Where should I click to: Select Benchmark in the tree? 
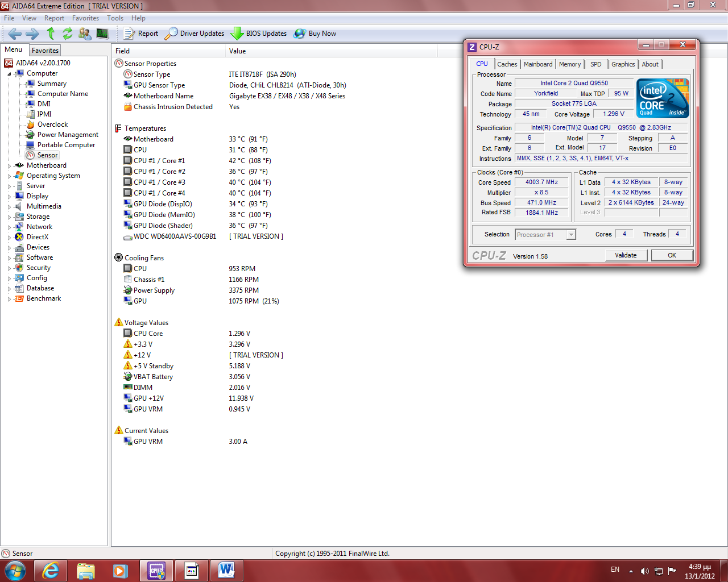[44, 298]
